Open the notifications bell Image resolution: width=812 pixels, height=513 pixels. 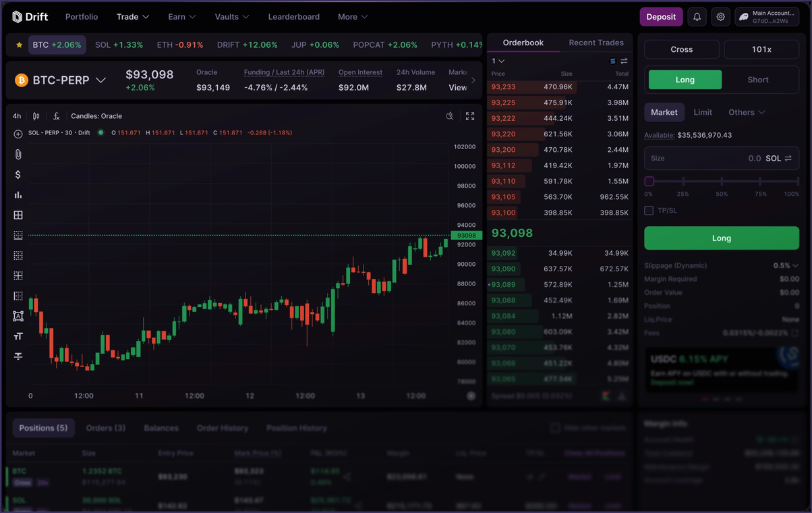(697, 17)
